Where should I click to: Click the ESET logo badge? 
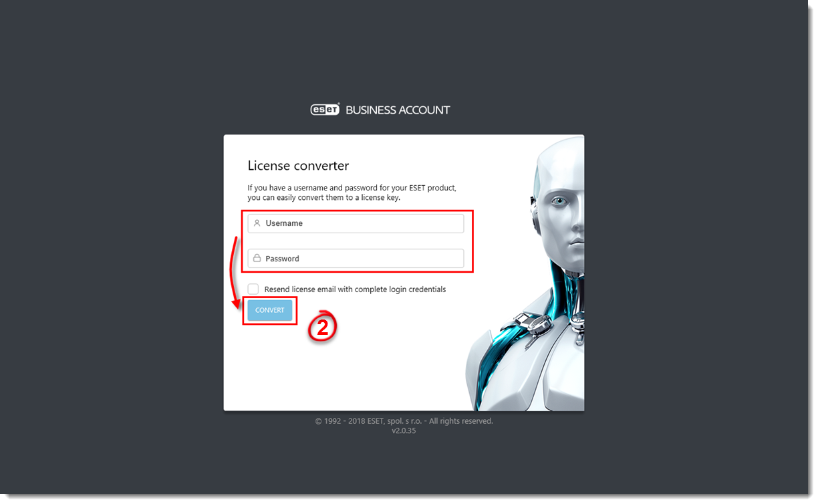point(325,110)
